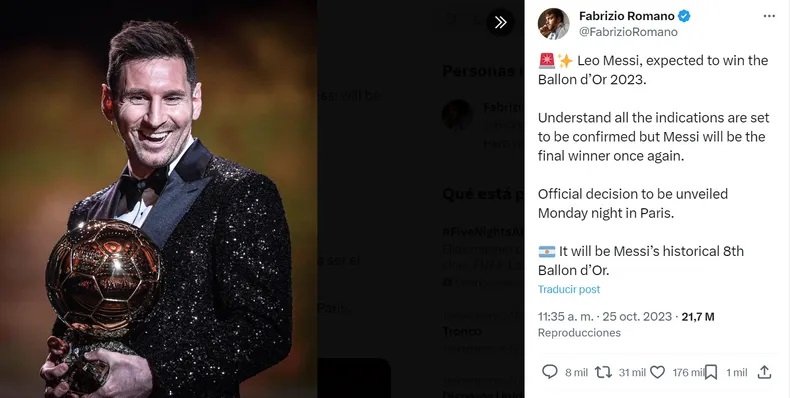Collapse the side panel with the double-chevron button

point(500,22)
